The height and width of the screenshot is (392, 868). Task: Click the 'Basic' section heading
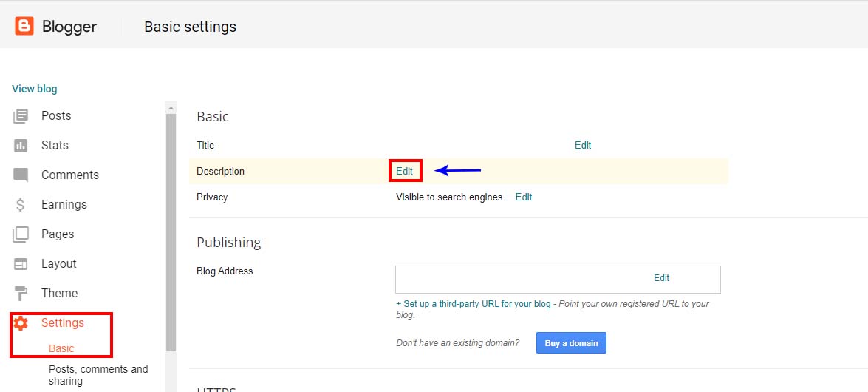(213, 116)
